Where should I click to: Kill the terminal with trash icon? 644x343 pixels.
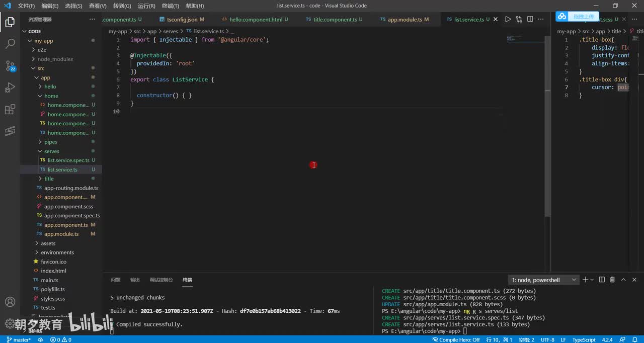(612, 280)
